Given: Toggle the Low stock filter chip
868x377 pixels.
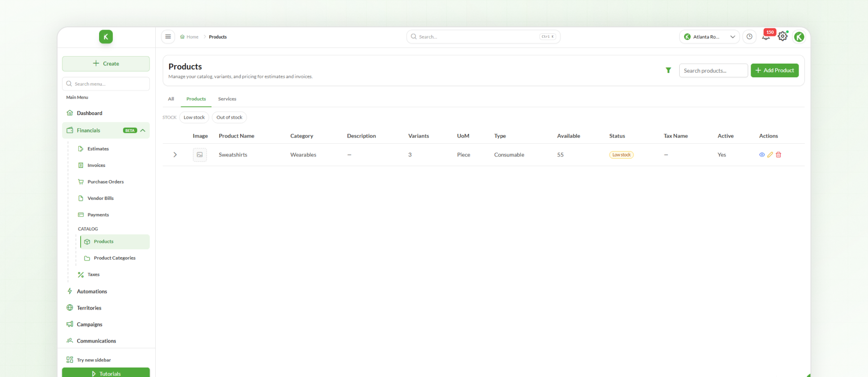Looking at the screenshot, I should [194, 117].
